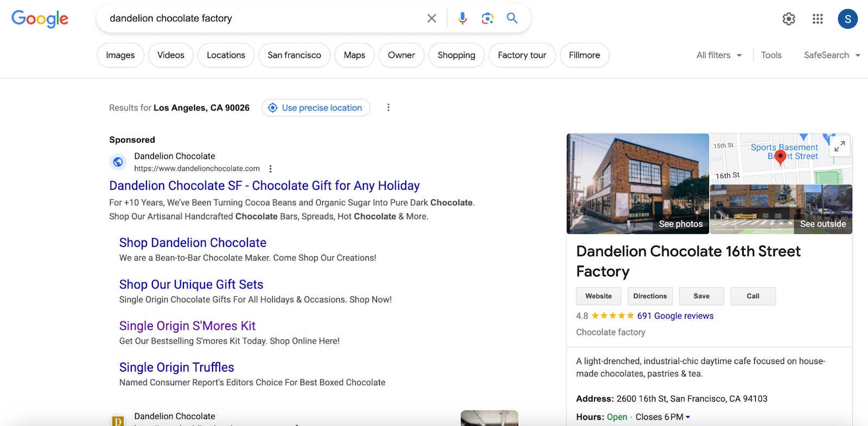868x426 pixels.
Task: Click the light-drenched cafe description text
Action: (x=700, y=367)
